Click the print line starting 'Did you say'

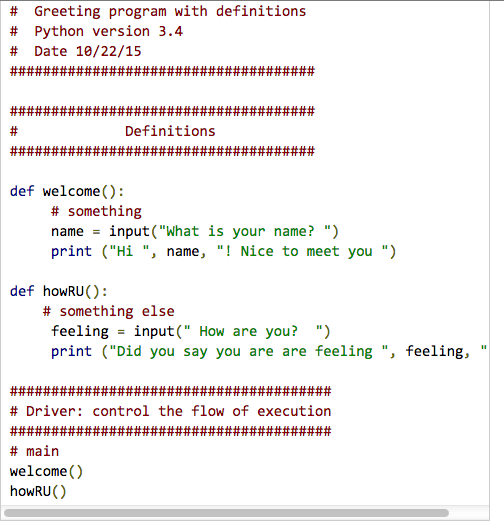[x=269, y=352]
